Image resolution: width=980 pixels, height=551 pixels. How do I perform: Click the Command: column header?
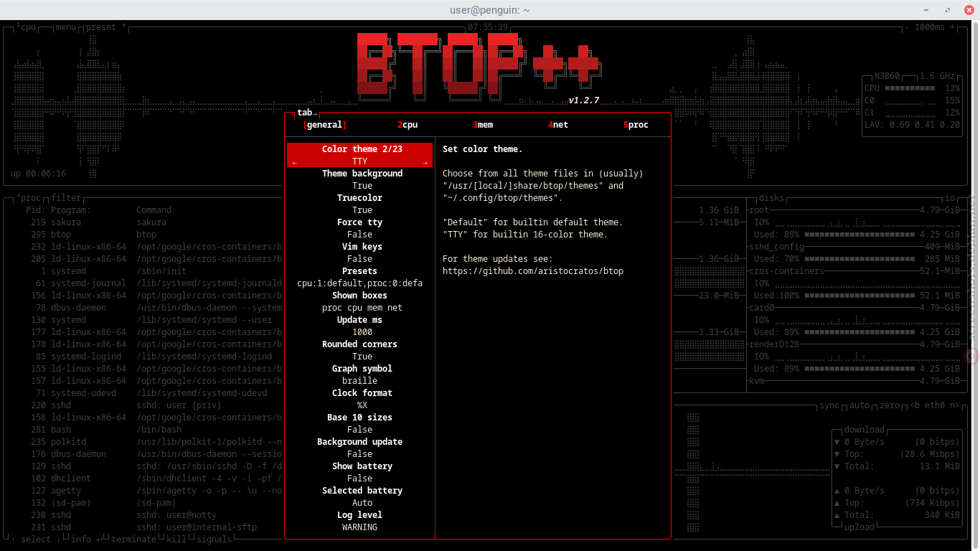[156, 210]
